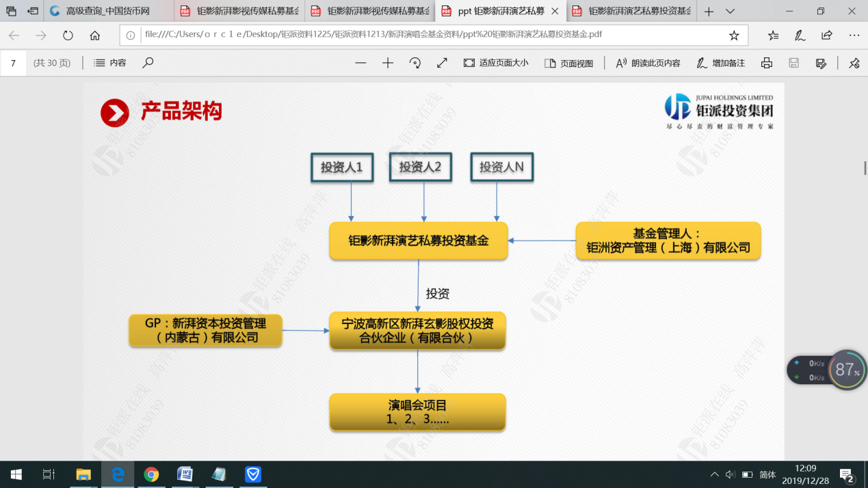Open the browser home page
868x488 pixels.
pyautogui.click(x=94, y=36)
